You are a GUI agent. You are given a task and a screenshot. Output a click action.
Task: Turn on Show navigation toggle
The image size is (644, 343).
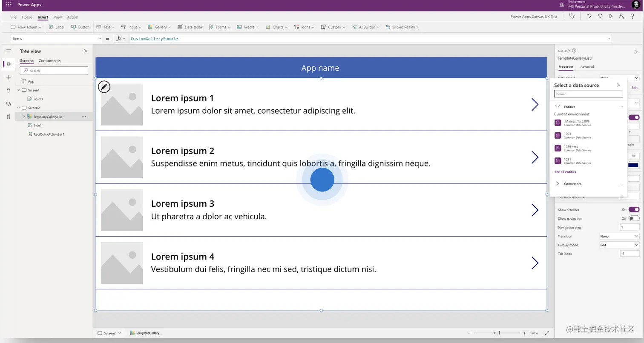[634, 218]
